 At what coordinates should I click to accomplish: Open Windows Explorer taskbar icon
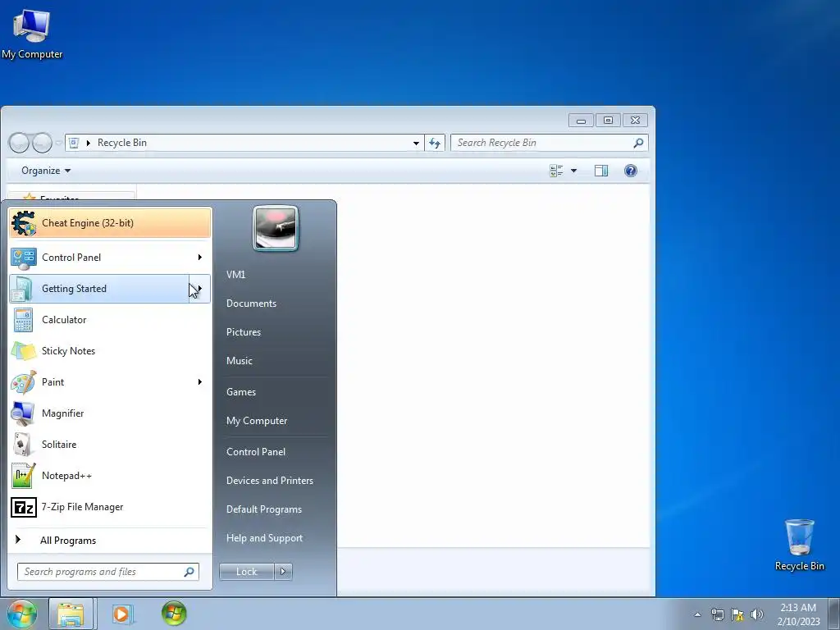click(x=71, y=614)
